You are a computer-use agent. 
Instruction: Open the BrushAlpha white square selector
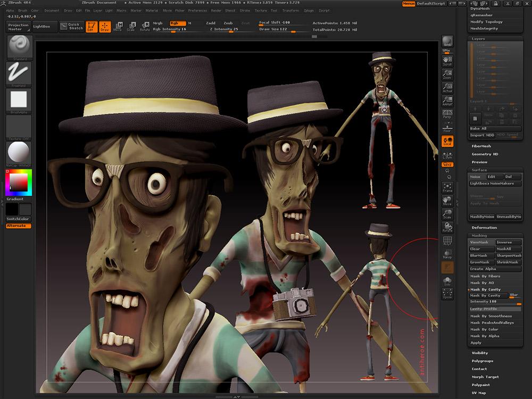[x=19, y=100]
